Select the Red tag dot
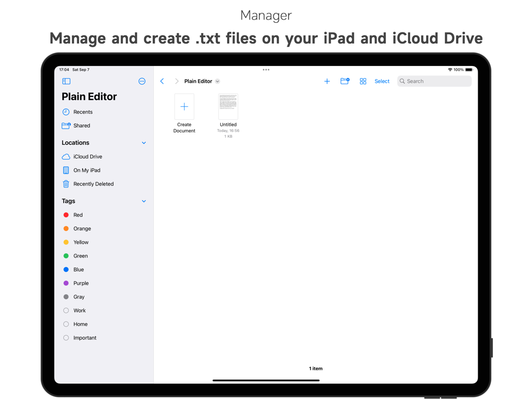Image resolution: width=532 pixels, height=399 pixels. pos(66,215)
